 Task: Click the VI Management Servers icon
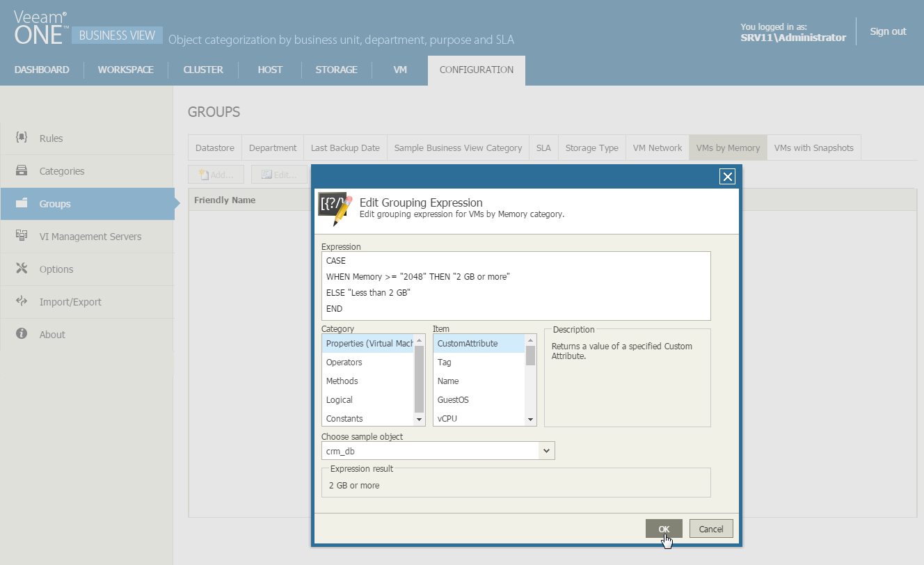click(22, 236)
